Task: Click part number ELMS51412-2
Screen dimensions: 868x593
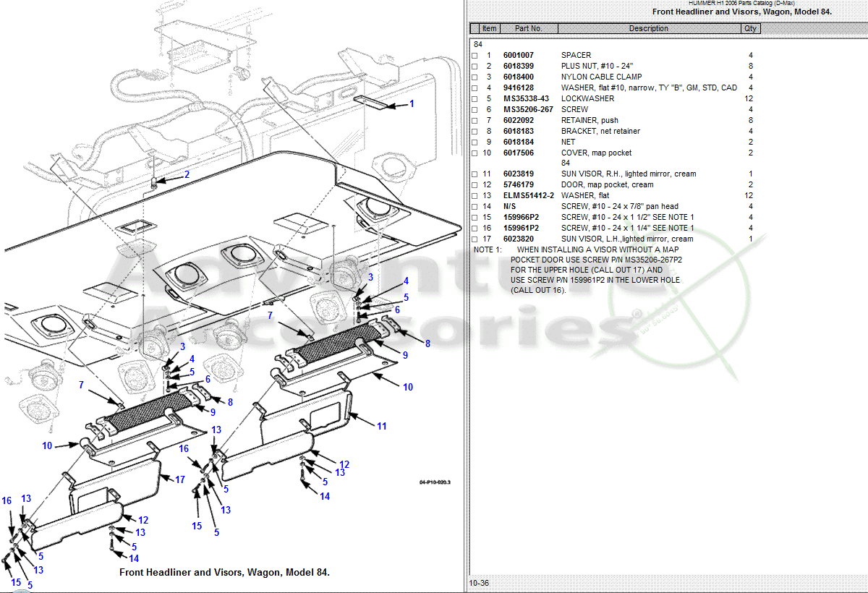Action: (x=529, y=196)
